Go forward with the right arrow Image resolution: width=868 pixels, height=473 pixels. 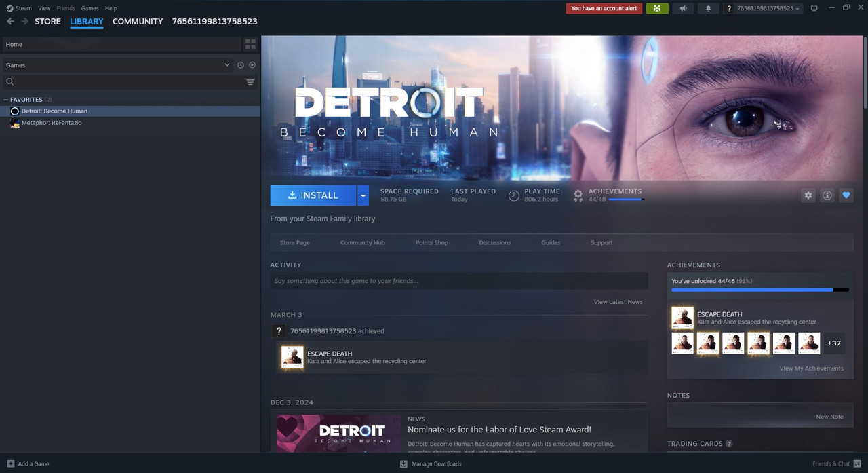pyautogui.click(x=24, y=22)
